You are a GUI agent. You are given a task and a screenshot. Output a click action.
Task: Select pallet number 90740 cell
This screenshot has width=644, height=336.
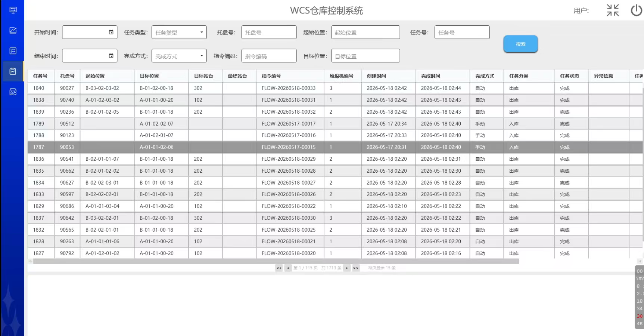[x=67, y=100]
